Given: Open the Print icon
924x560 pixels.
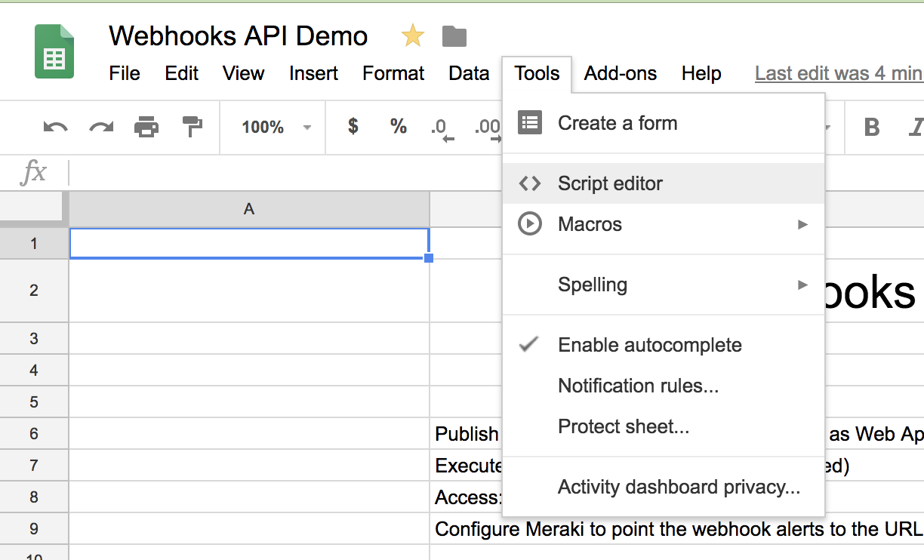Looking at the screenshot, I should (x=146, y=127).
